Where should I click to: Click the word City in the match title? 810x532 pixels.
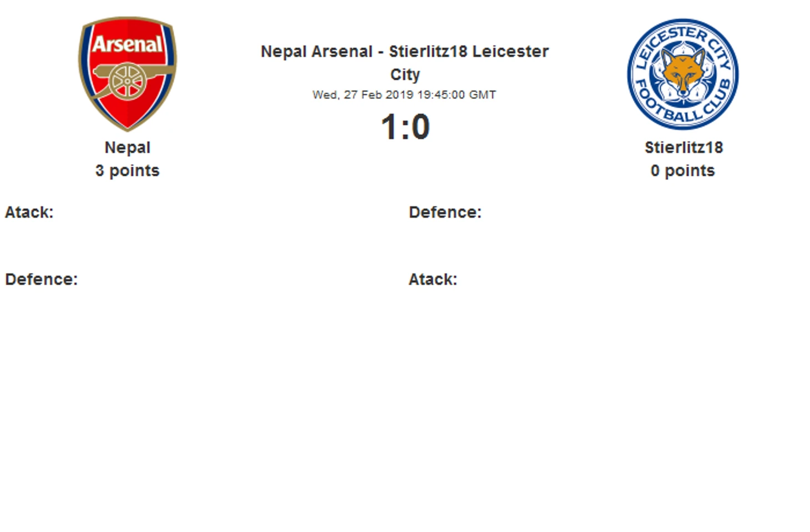click(x=405, y=75)
